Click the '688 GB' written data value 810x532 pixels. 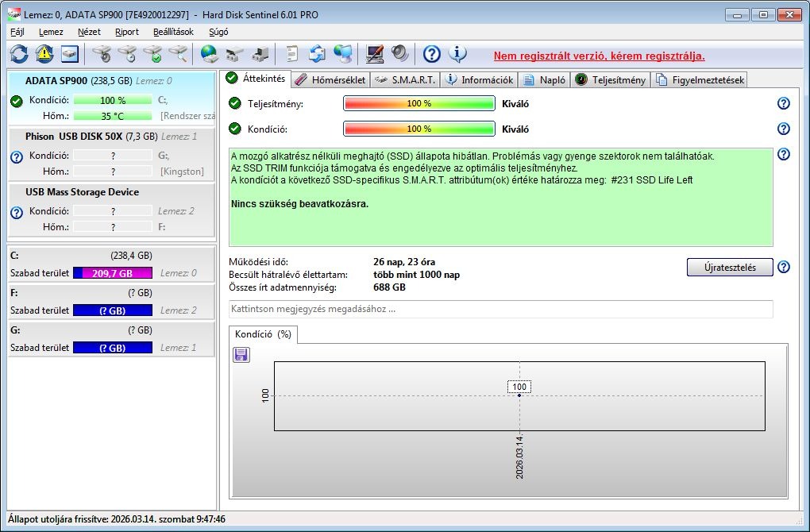tap(389, 287)
